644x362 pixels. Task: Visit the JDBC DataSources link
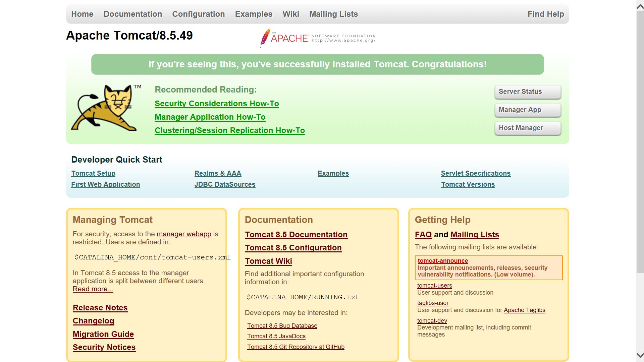(x=225, y=184)
